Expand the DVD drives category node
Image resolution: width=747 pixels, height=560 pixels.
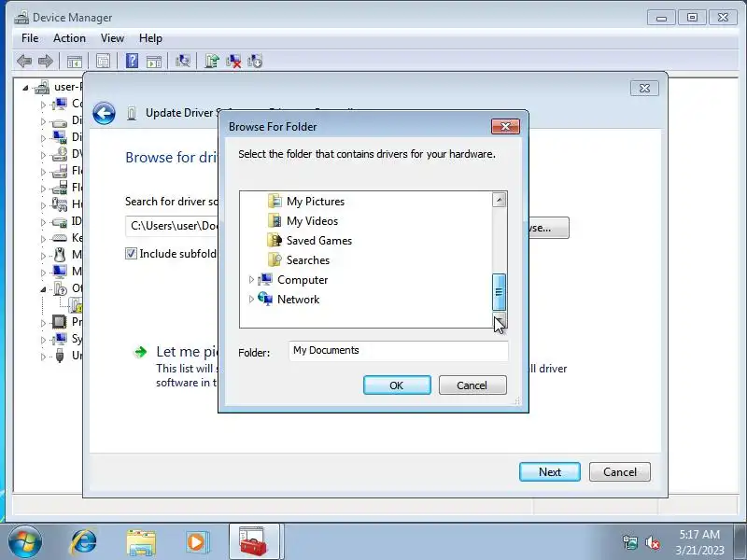click(x=43, y=155)
